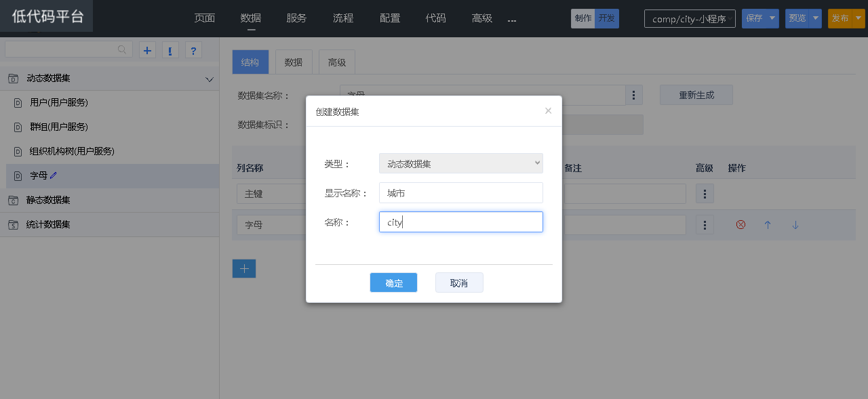The height and width of the screenshot is (399, 868).
Task: Move the 字母 column up with arrow icon
Action: [768, 225]
